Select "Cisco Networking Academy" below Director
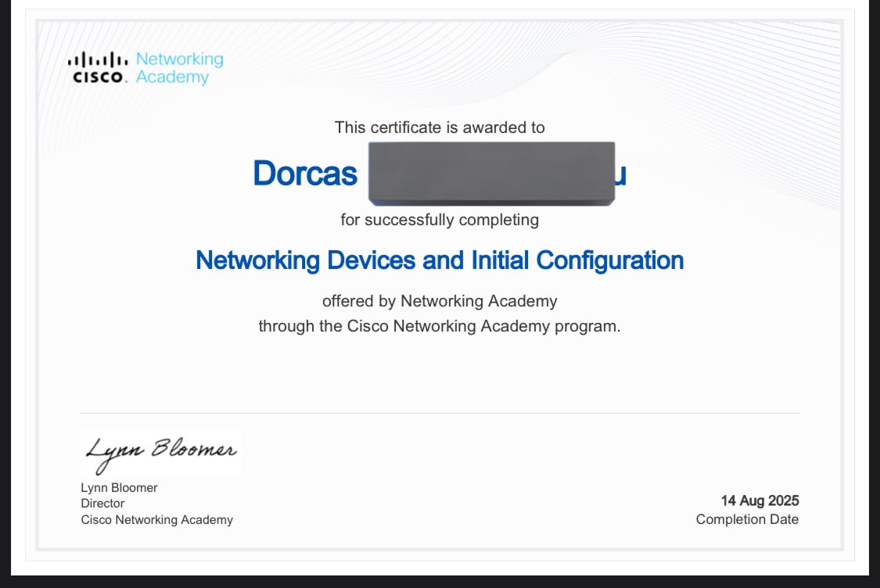 [x=156, y=519]
